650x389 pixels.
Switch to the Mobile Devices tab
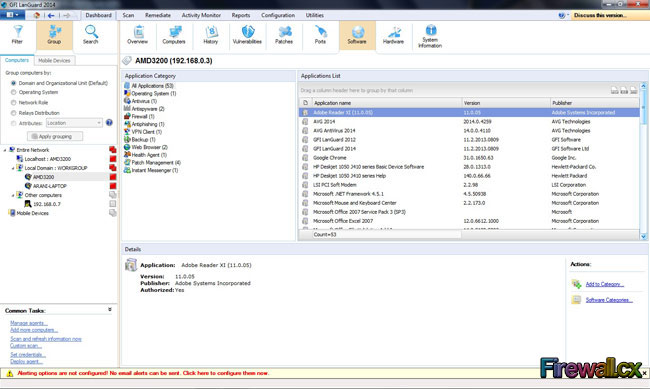pyautogui.click(x=54, y=61)
